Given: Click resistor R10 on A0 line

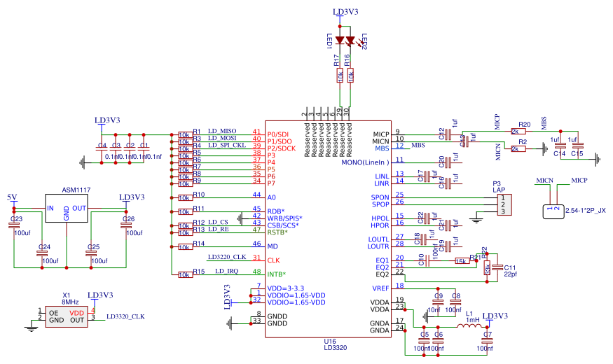Looking at the screenshot, I should (186, 197).
